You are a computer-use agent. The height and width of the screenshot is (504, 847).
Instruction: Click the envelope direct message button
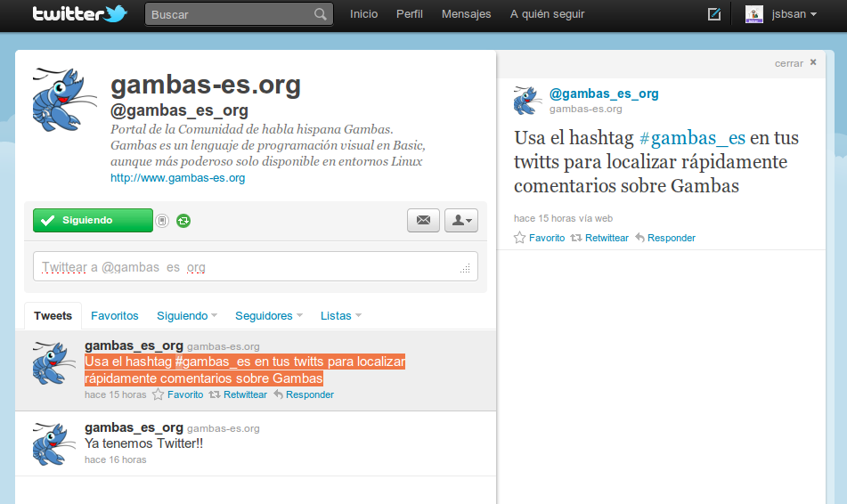tap(424, 221)
